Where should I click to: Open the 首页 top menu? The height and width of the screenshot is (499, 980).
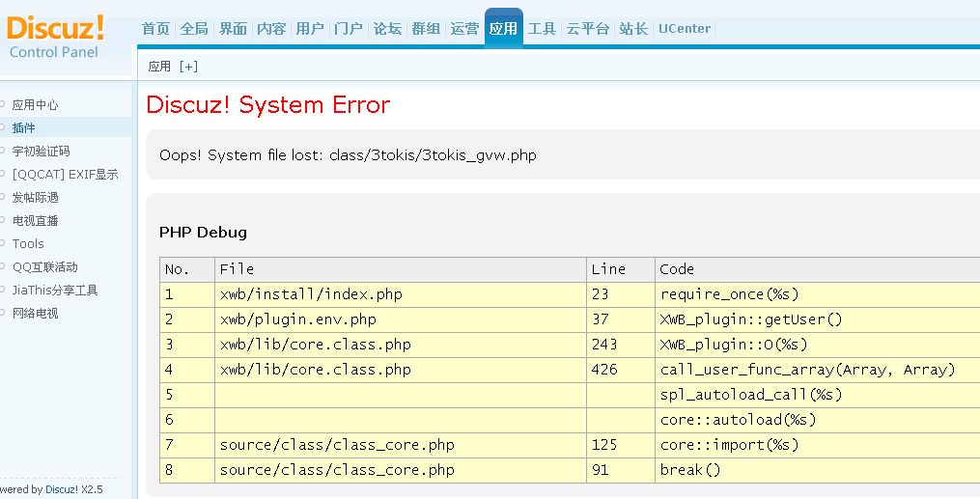pos(155,29)
